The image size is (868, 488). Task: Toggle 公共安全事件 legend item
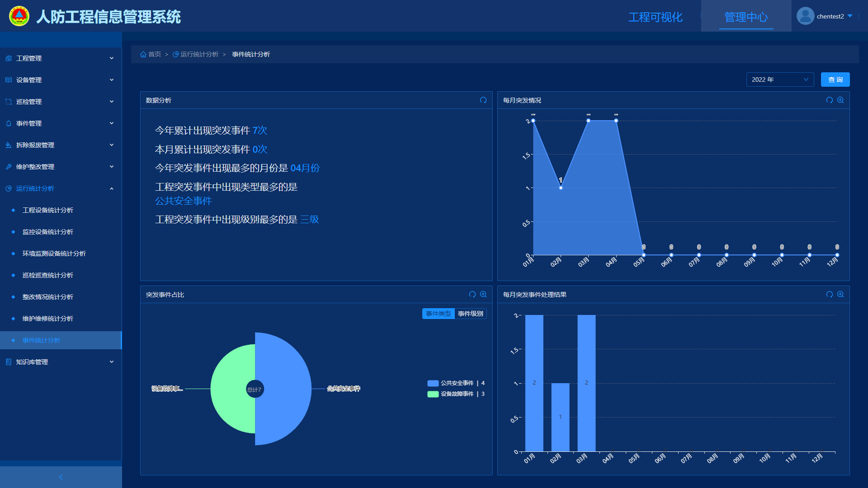pos(457,383)
